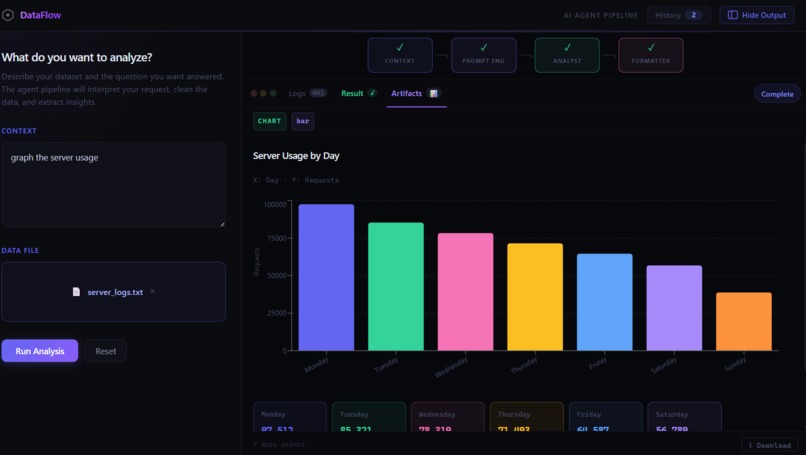Click the "7 data points" footer text

tap(279, 445)
